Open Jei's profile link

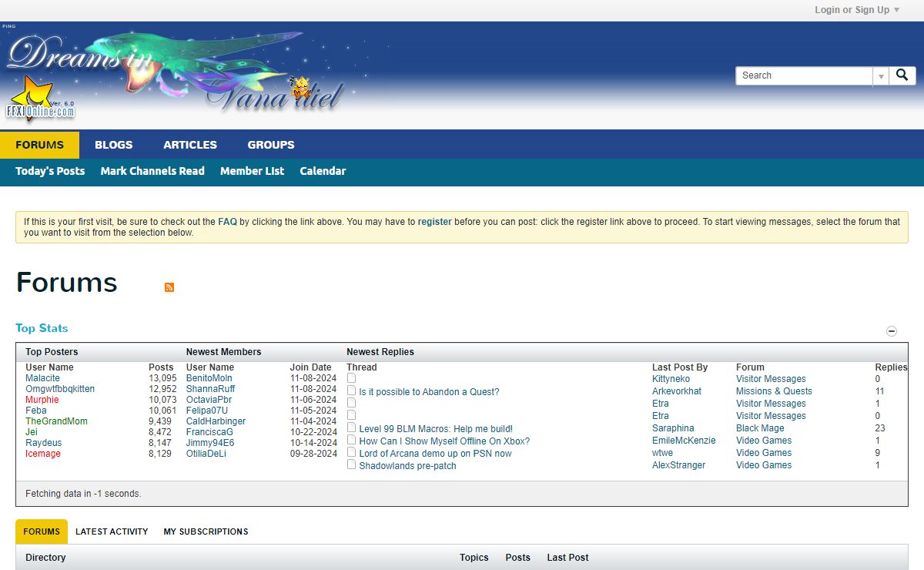point(32,432)
